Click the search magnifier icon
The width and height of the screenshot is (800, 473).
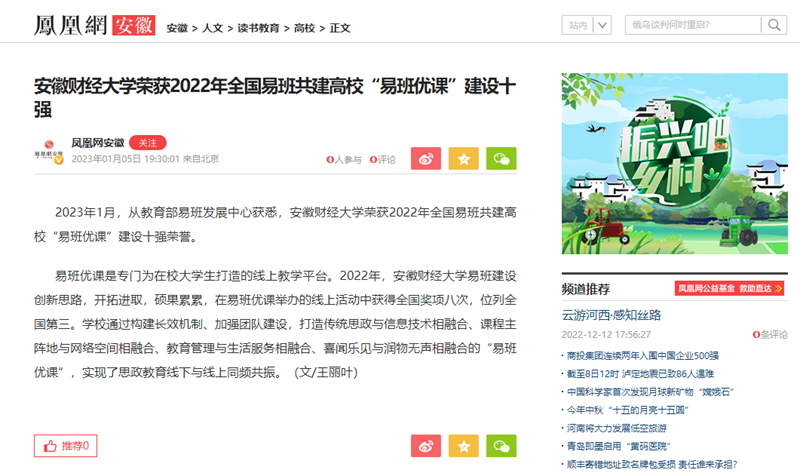(x=772, y=25)
